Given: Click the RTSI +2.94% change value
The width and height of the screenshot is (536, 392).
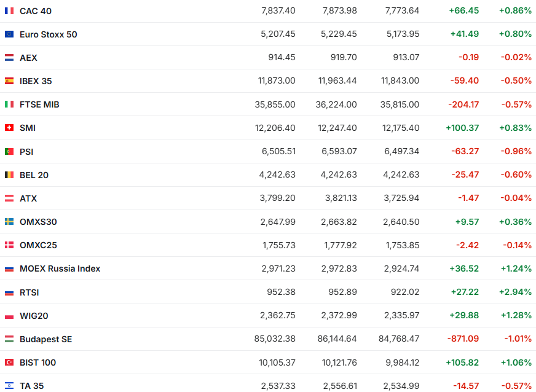Looking at the screenshot, I should coord(515,292).
